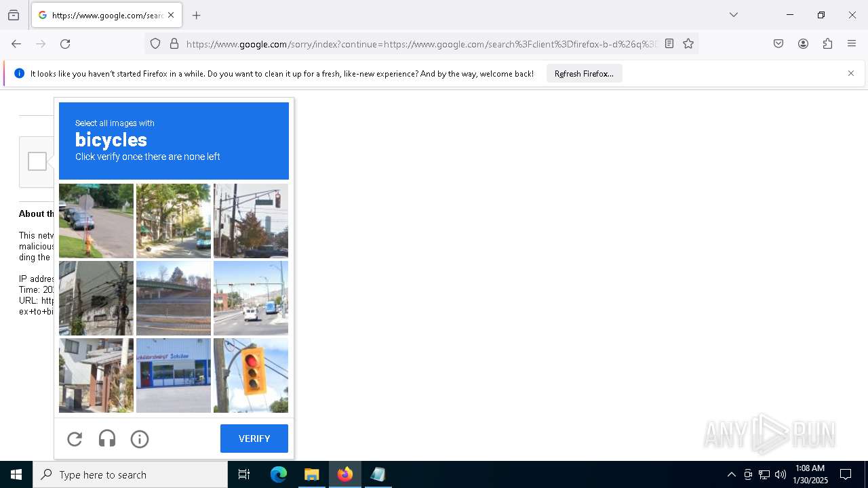View site security padlock info
The width and height of the screenshot is (868, 488).
174,44
